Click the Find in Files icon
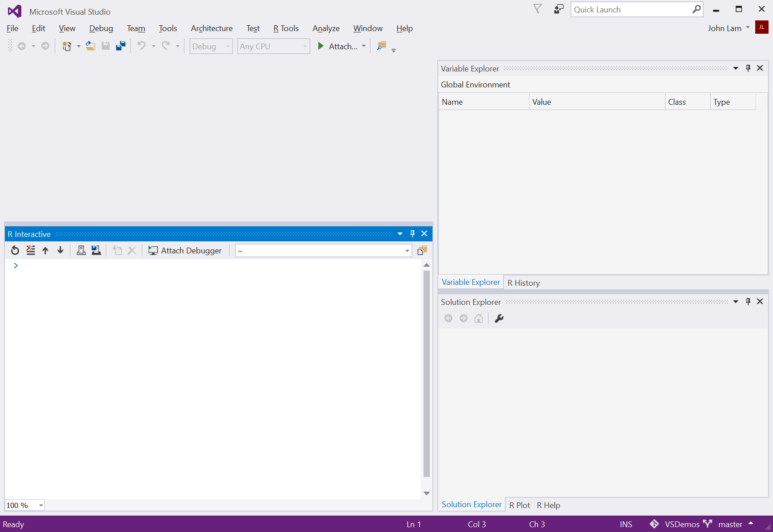The image size is (773, 532). [381, 46]
